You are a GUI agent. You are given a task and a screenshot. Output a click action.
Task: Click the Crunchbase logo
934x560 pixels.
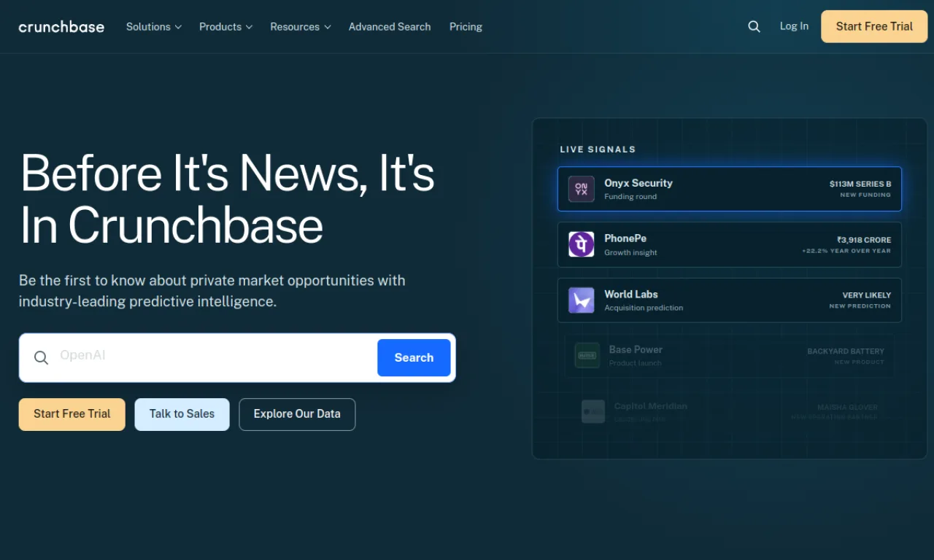click(x=61, y=27)
